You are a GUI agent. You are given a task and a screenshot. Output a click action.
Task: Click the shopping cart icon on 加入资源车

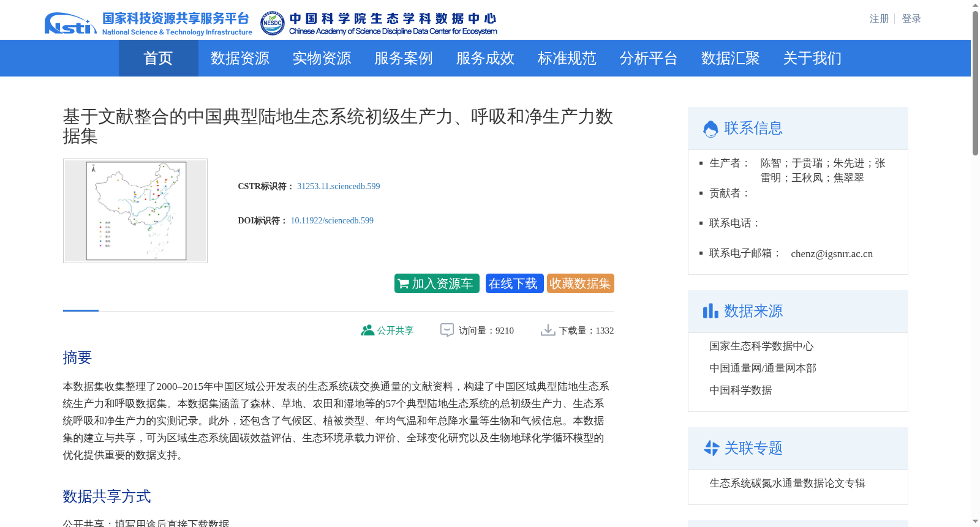point(403,284)
